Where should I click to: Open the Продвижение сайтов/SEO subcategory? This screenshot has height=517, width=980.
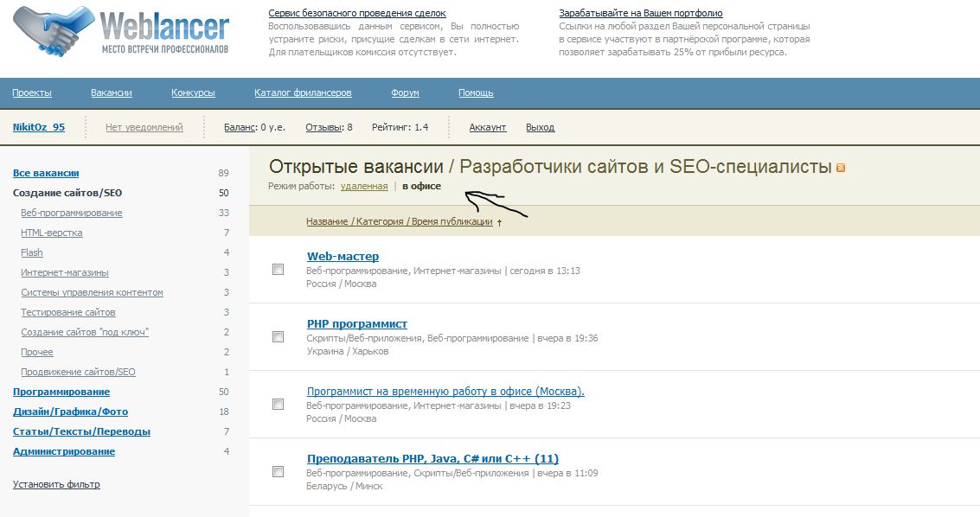pos(78,372)
